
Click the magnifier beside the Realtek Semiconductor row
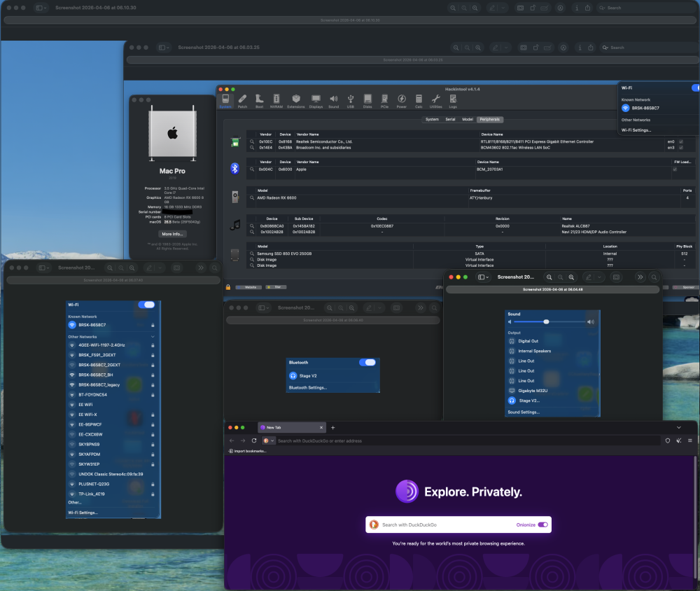(252, 141)
